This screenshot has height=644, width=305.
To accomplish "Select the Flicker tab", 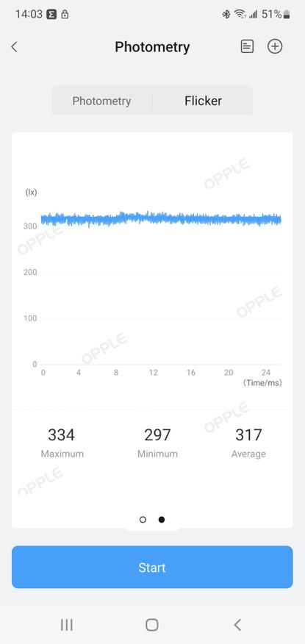I will [203, 101].
